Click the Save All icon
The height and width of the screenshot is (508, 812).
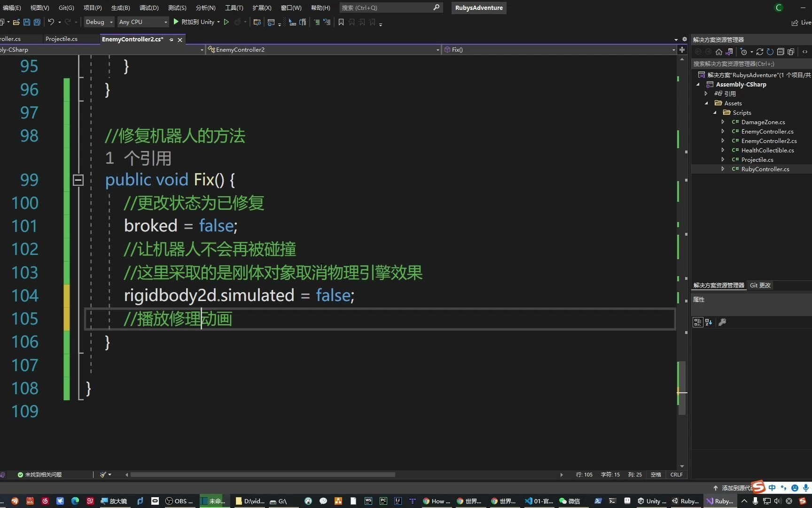click(x=37, y=22)
